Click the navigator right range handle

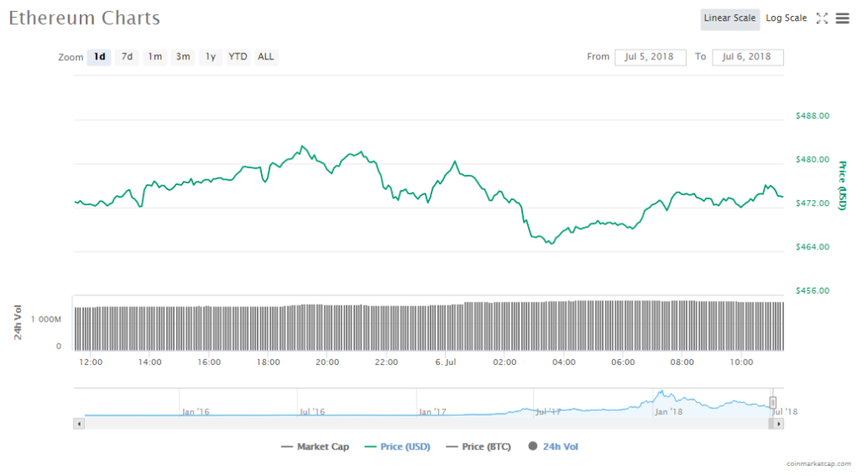coord(772,402)
